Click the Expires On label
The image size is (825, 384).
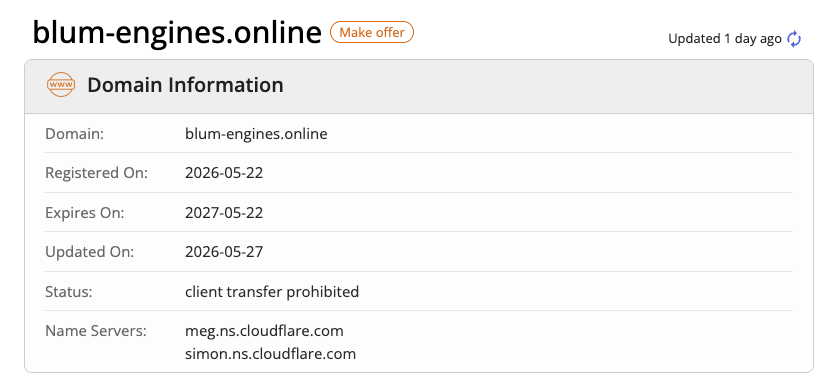click(x=85, y=213)
